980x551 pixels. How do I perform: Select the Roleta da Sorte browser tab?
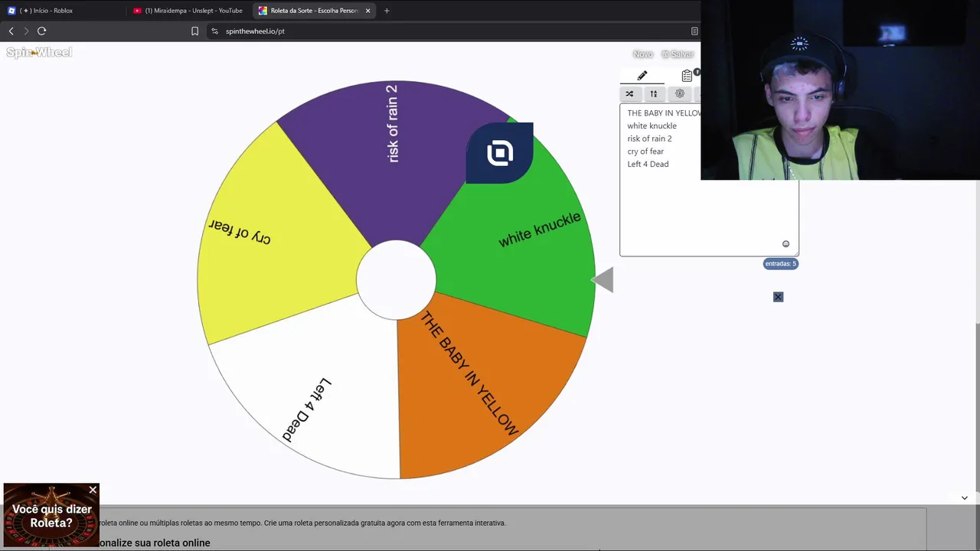314,11
